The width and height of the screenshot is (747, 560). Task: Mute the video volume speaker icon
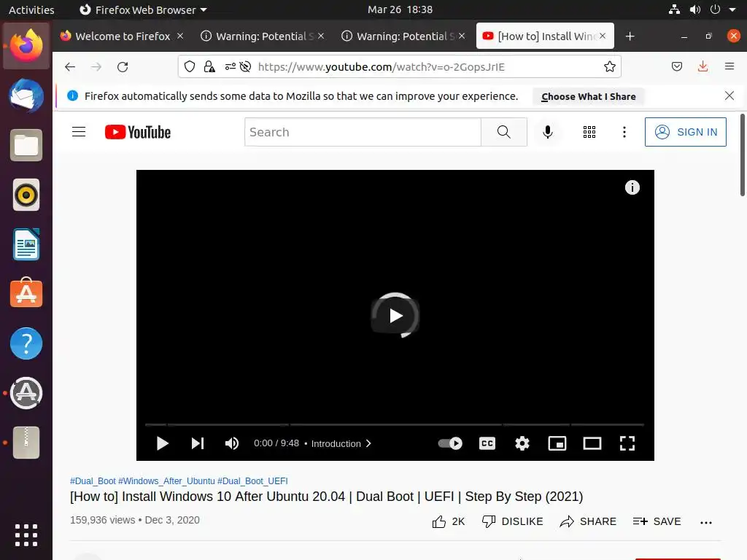click(231, 443)
